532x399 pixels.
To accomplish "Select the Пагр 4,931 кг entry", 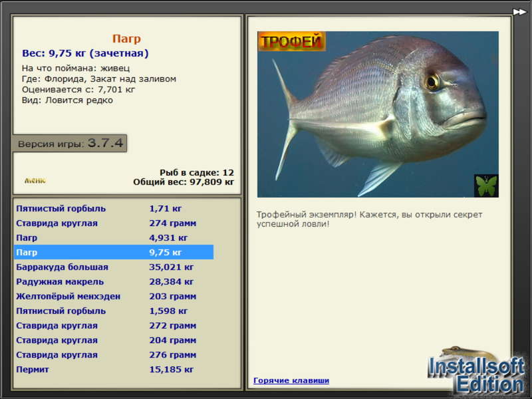I will [x=114, y=237].
